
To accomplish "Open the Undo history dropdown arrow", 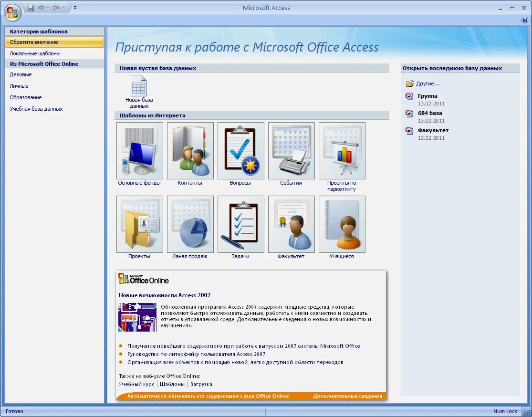I will (x=48, y=8).
